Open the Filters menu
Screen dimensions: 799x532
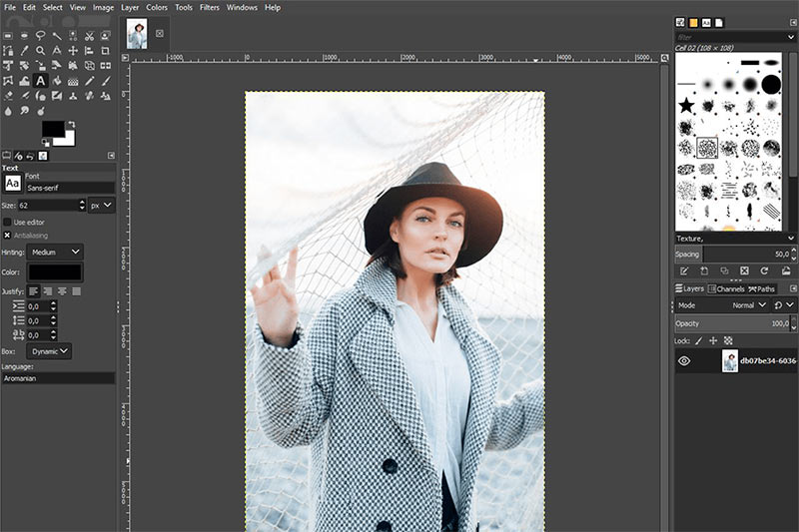[x=209, y=7]
